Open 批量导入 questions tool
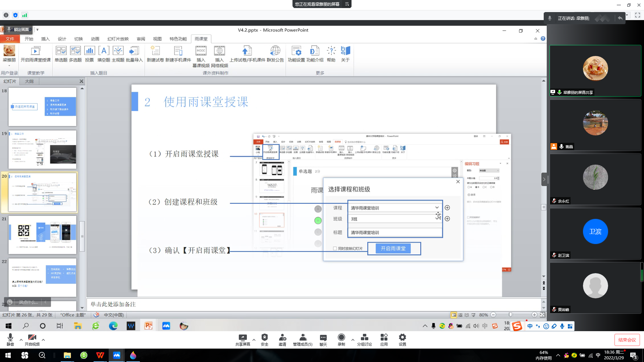 pyautogui.click(x=134, y=54)
